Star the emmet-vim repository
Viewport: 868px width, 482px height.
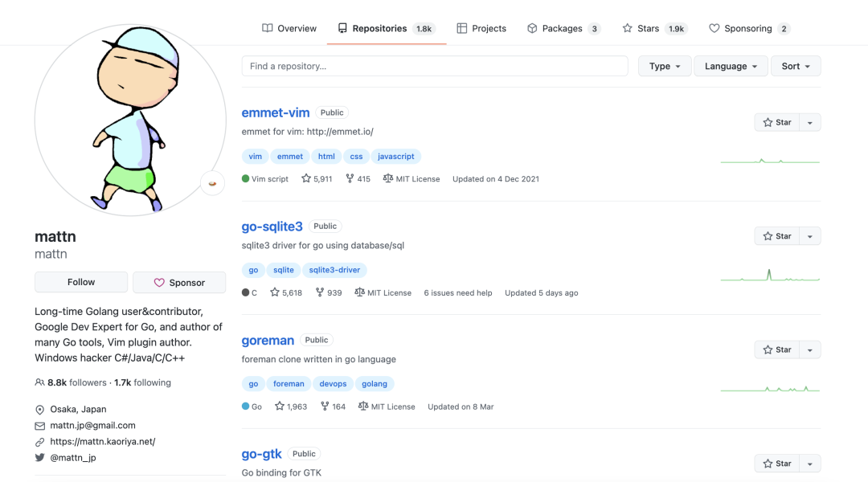coord(776,122)
